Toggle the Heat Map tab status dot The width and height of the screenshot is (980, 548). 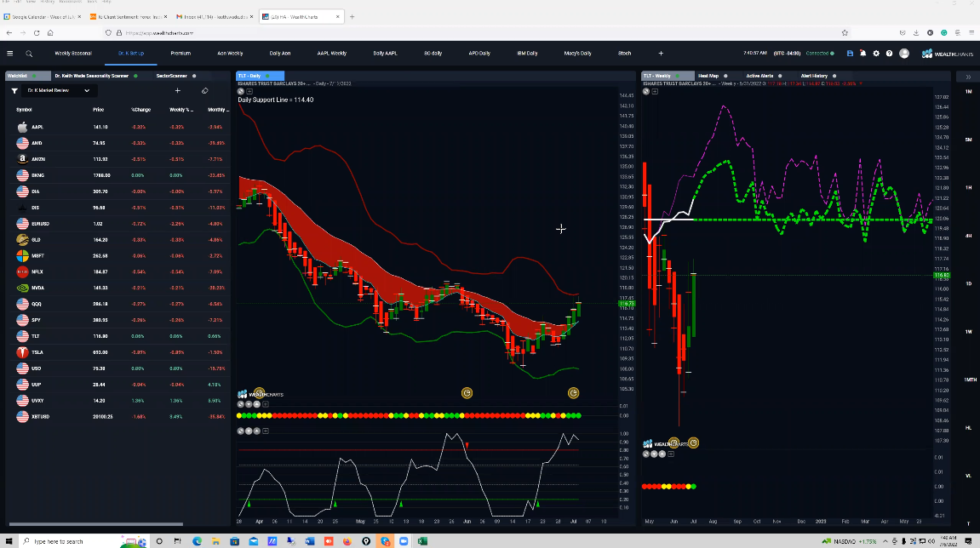pos(725,77)
